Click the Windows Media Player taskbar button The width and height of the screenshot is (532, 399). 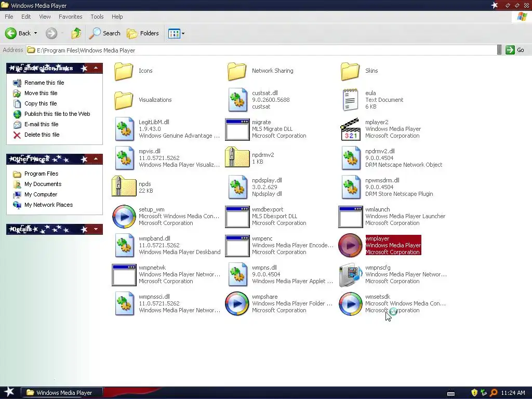click(x=61, y=393)
